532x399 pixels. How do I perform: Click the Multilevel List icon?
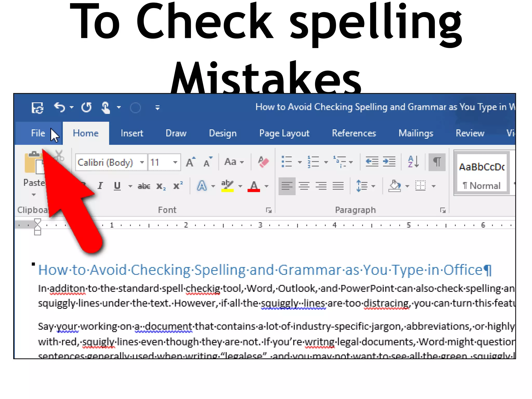[x=340, y=162]
